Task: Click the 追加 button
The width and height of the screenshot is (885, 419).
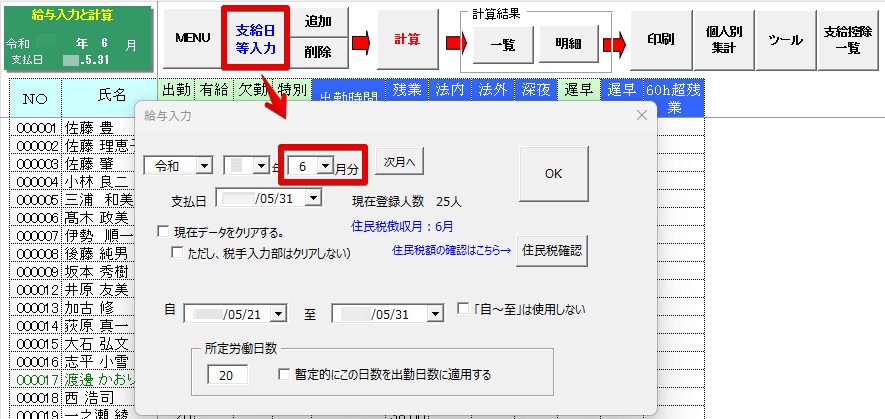Action: point(319,23)
